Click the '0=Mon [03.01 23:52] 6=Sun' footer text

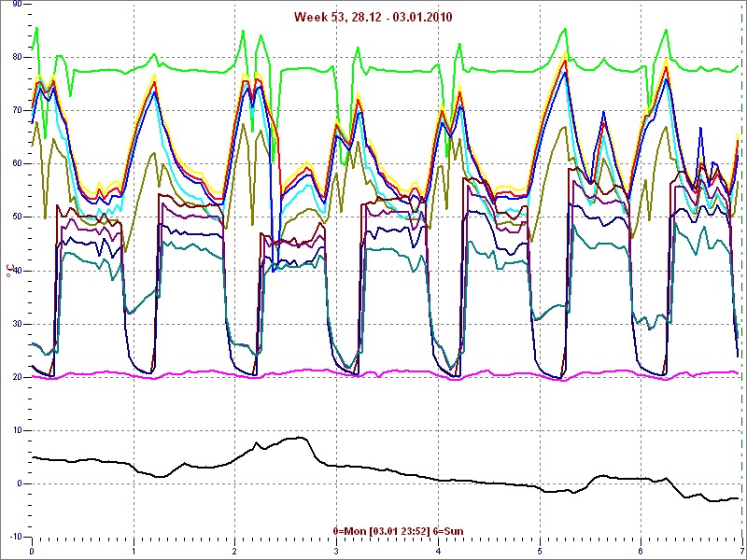click(397, 531)
